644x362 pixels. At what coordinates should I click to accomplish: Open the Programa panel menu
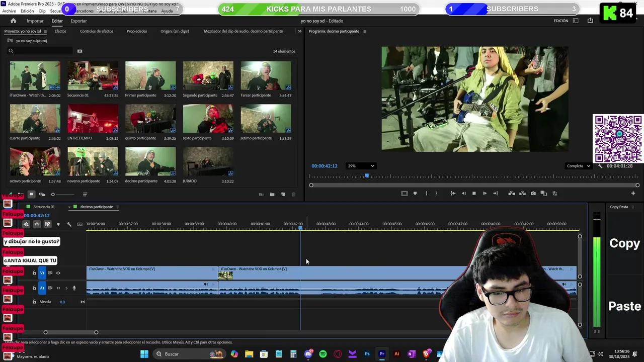(x=365, y=31)
